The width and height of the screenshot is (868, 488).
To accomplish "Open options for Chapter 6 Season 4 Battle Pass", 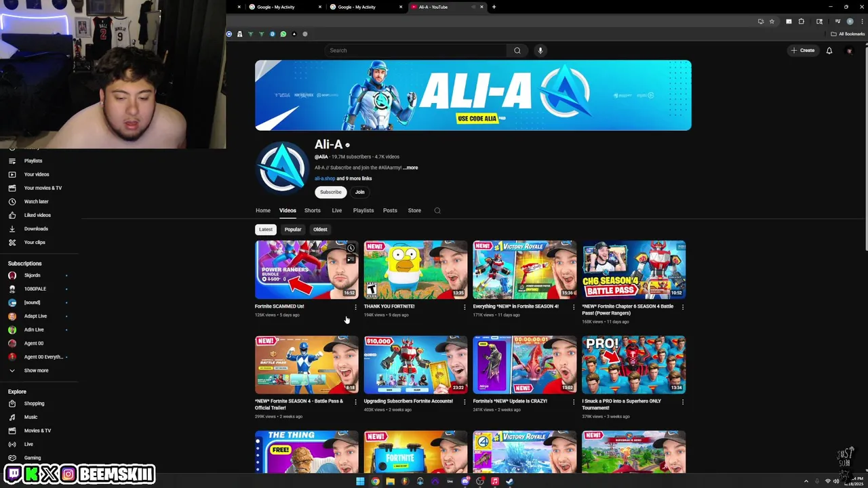I will tap(682, 307).
